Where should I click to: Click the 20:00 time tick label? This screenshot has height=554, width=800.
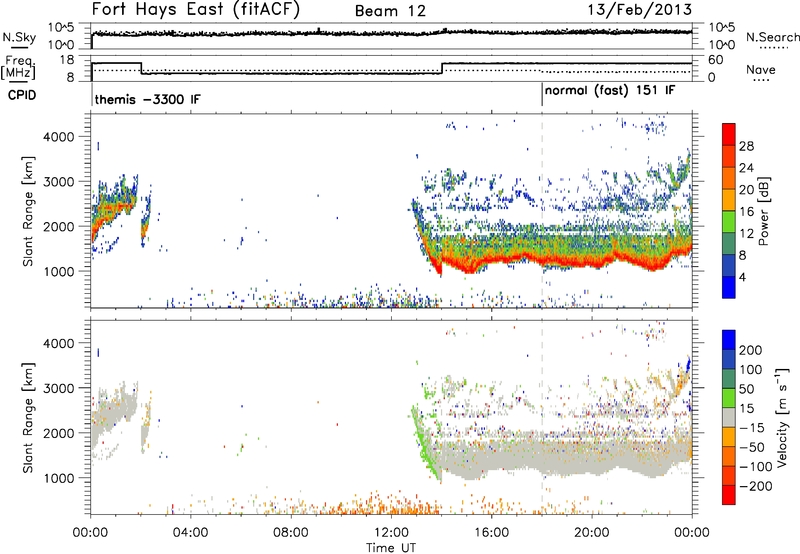[x=591, y=533]
